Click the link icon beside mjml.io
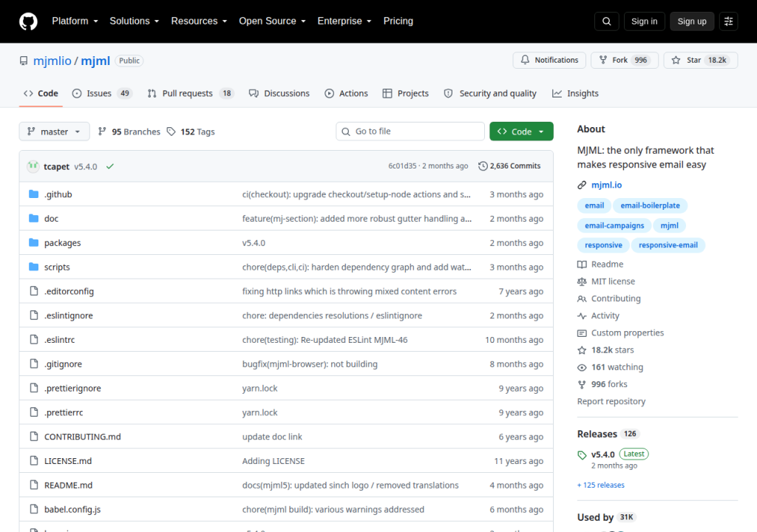This screenshot has height=532, width=757. 582,185
